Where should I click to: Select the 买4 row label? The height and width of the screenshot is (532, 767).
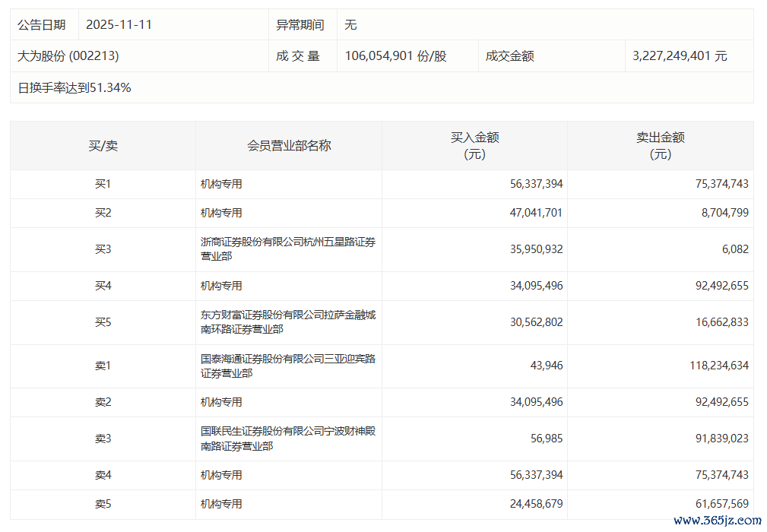pos(103,286)
